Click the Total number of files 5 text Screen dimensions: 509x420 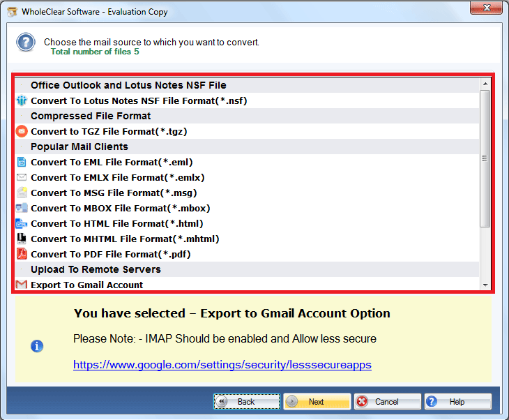(x=95, y=52)
